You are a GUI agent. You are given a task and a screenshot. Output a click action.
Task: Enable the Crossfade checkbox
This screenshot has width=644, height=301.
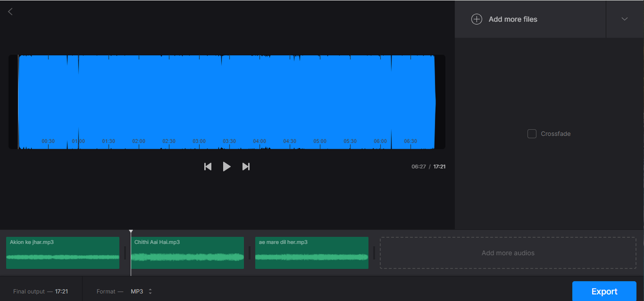[532, 134]
